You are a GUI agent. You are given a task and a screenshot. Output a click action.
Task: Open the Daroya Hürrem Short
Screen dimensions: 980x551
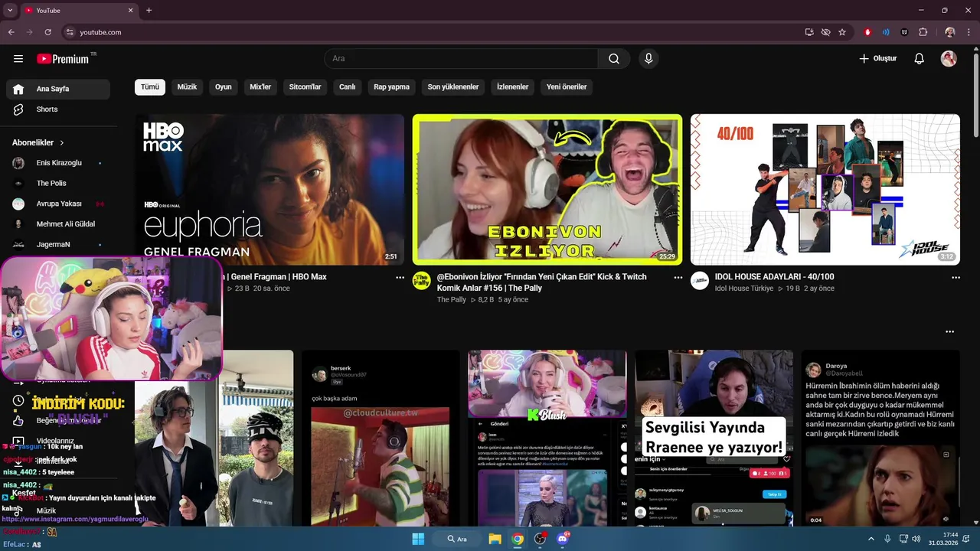click(880, 439)
